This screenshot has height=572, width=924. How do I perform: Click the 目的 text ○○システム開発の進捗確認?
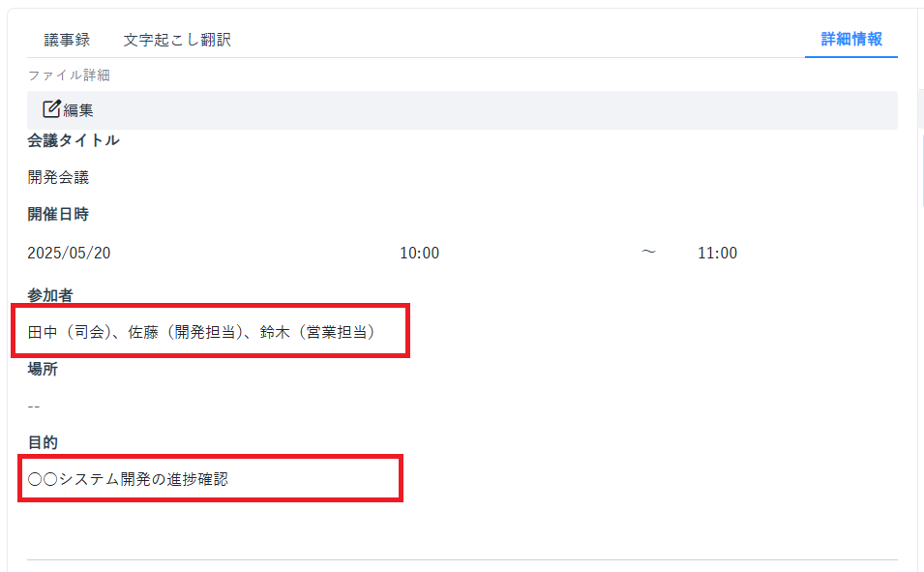click(128, 479)
